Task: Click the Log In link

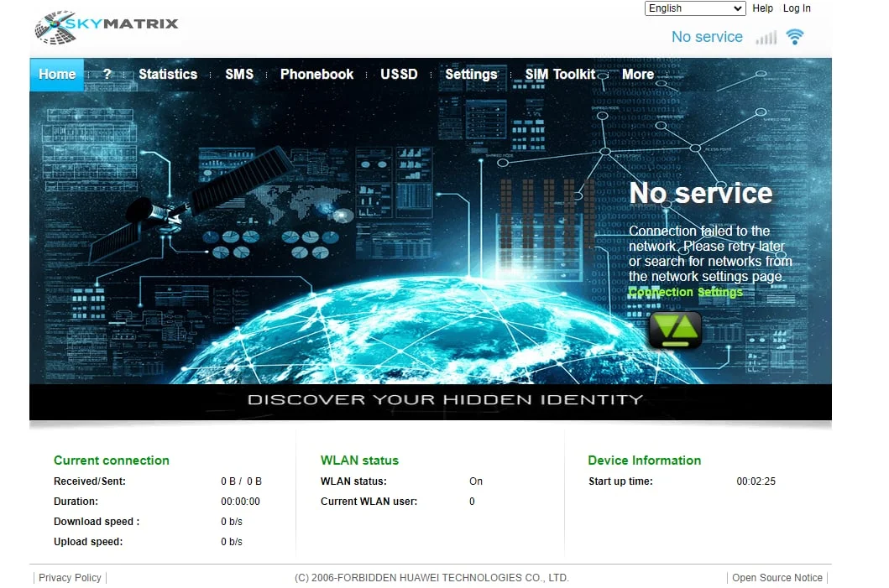Action: pos(797,8)
